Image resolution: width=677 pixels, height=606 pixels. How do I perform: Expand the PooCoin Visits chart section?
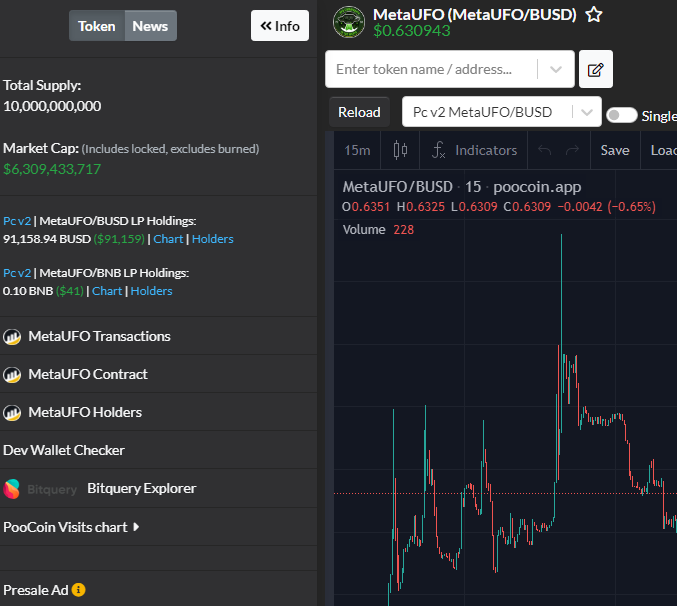click(x=71, y=527)
